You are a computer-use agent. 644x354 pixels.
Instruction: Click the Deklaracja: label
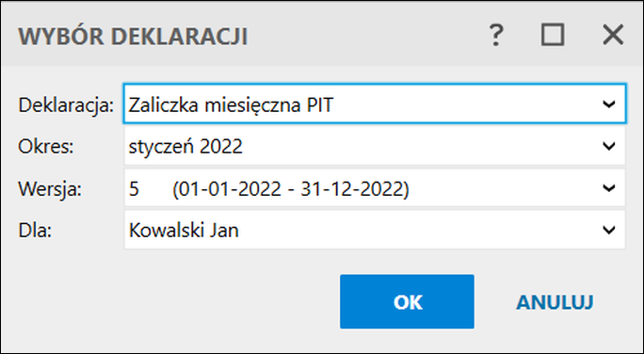[x=66, y=105]
